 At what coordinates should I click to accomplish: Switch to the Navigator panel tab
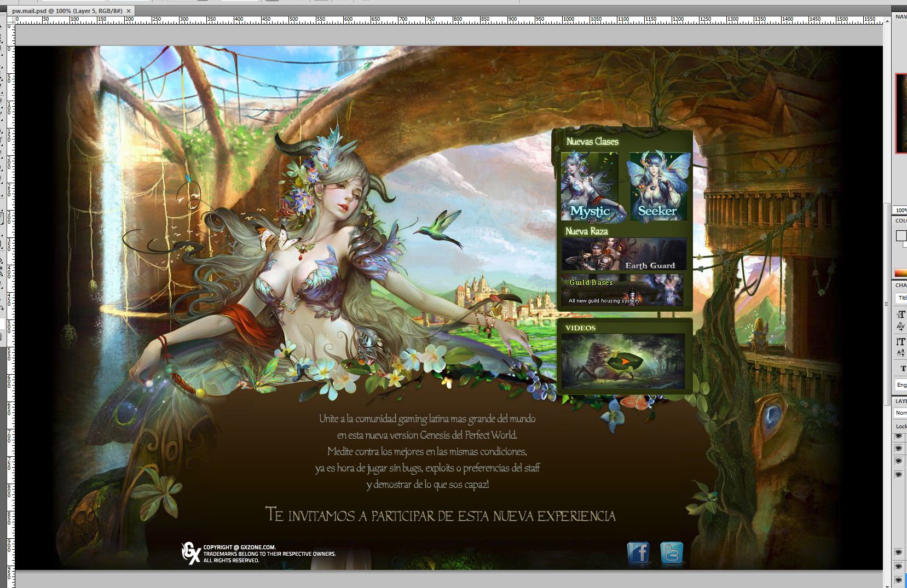[x=900, y=16]
